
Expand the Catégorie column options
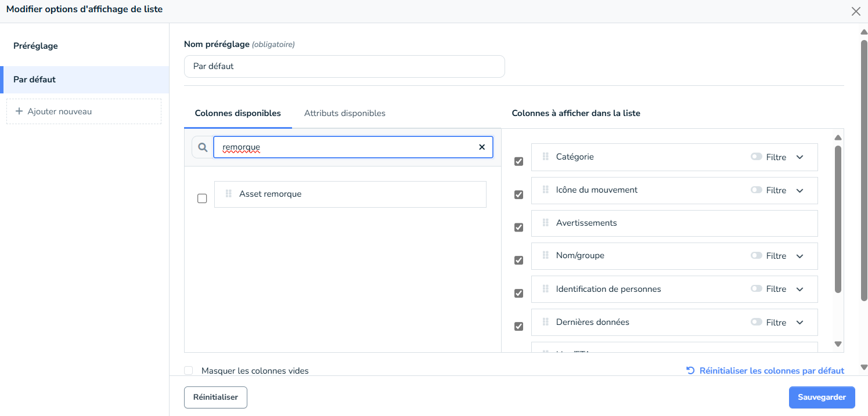[799, 157]
